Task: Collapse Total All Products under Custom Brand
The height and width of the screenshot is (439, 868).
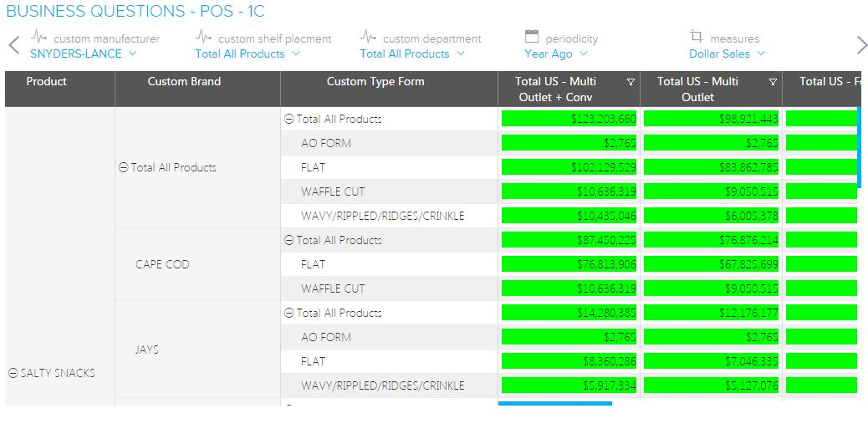Action: (124, 167)
